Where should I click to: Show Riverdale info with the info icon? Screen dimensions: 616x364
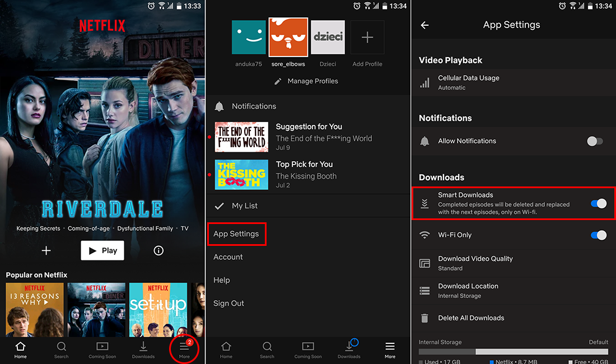[x=158, y=250]
